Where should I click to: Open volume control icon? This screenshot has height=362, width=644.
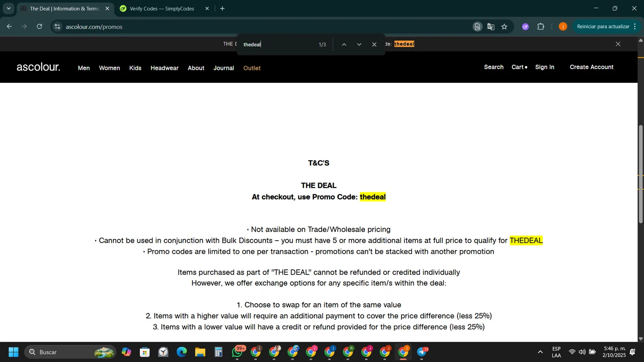pos(582,352)
